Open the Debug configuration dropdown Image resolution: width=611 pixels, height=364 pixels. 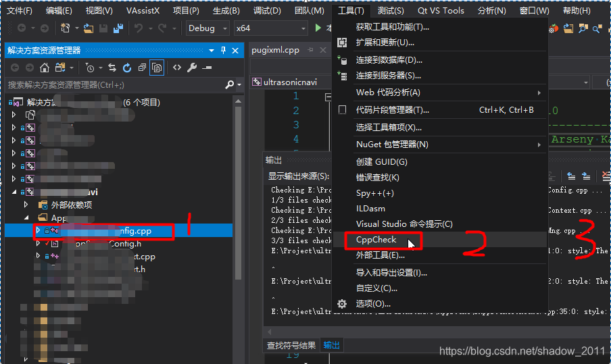tap(225, 28)
